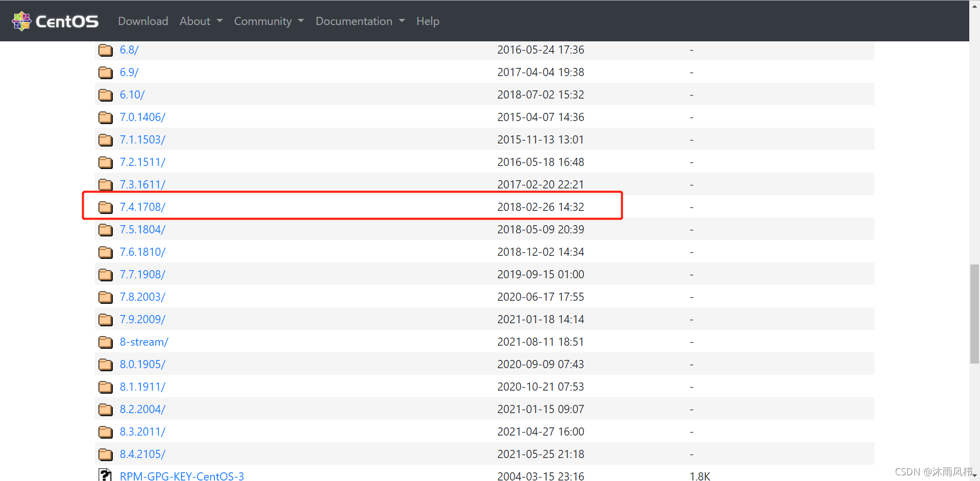
Task: Open the 7.3.1611/ directory link
Action: click(x=142, y=184)
